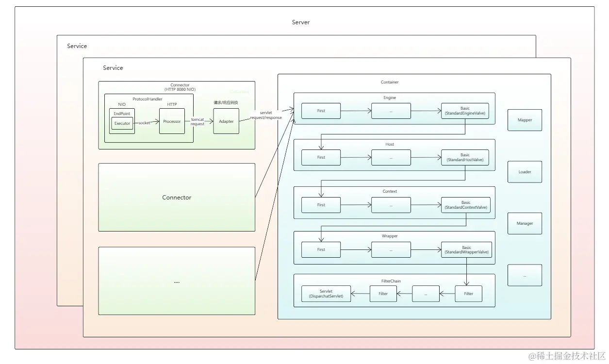
Task: Select the Loader box
Action: pyautogui.click(x=525, y=172)
